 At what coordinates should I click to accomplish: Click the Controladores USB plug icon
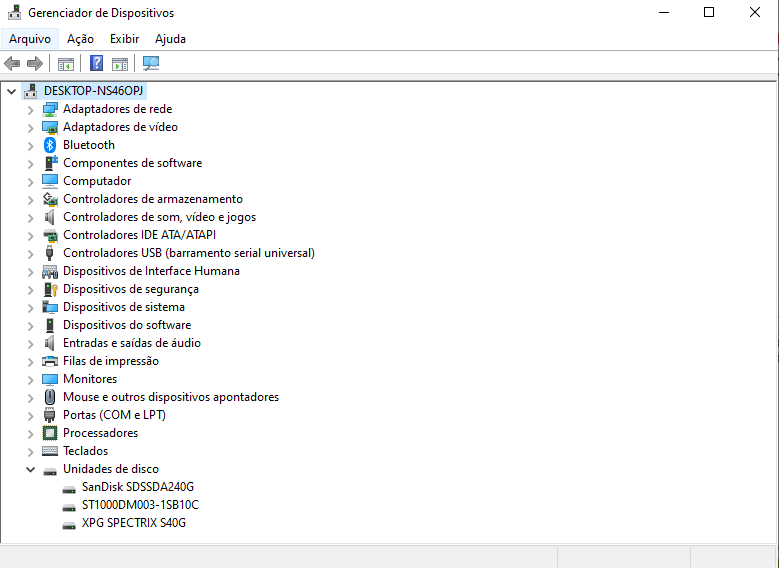tap(49, 252)
